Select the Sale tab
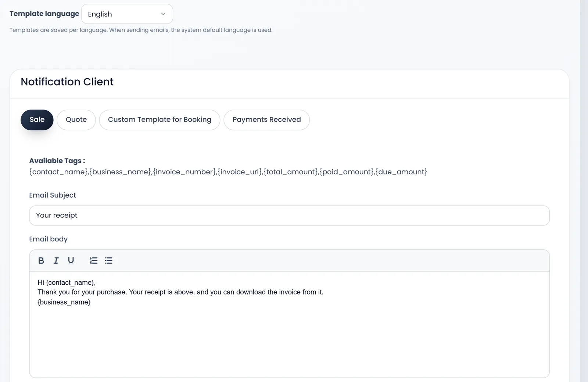Screen dimensions: 588x382 point(37,120)
